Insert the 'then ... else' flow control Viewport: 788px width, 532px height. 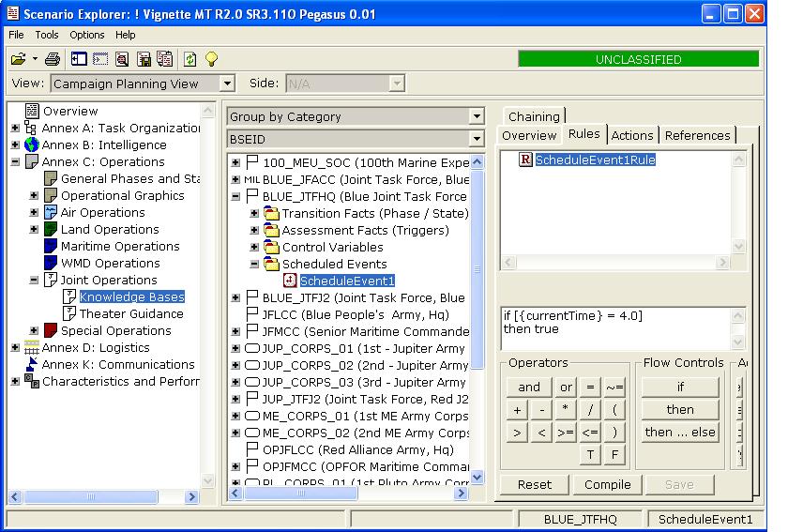(680, 433)
